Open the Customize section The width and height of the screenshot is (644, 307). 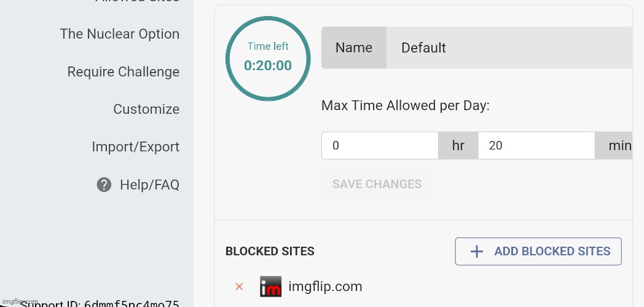146,110
